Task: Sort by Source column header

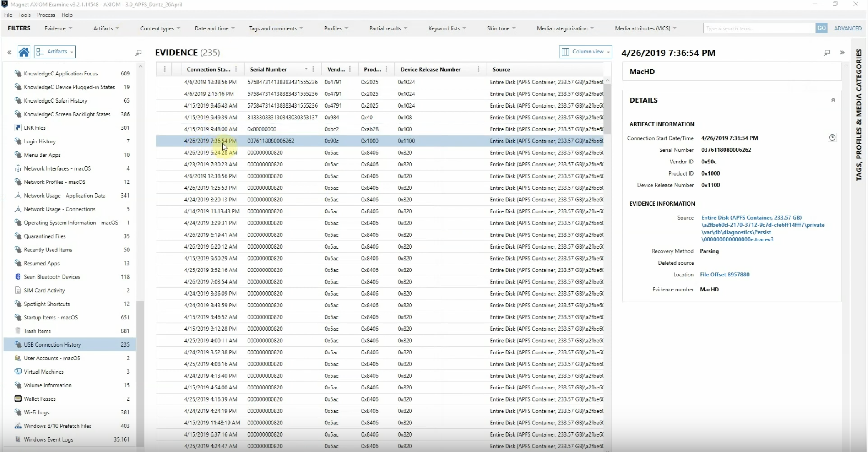Action: click(x=501, y=69)
